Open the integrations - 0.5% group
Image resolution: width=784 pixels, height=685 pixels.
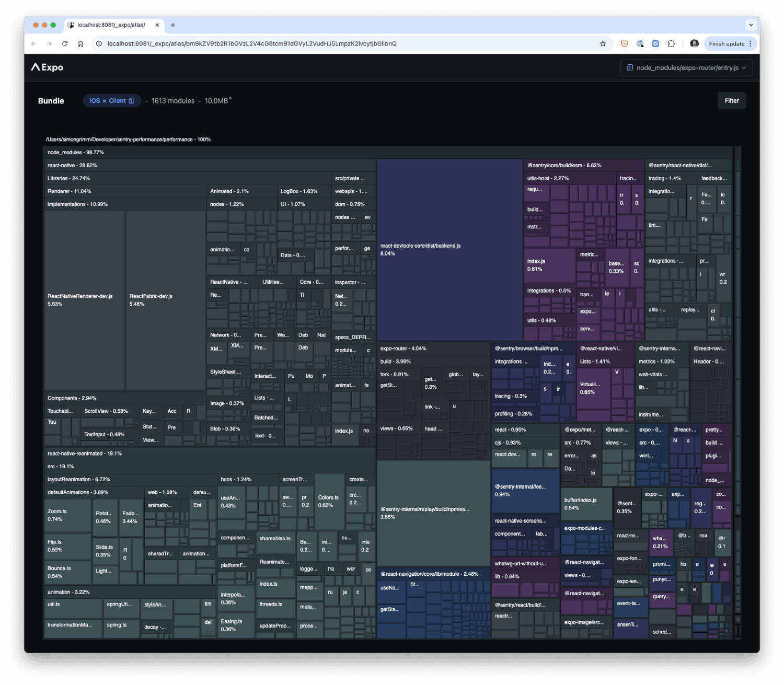(x=550, y=291)
